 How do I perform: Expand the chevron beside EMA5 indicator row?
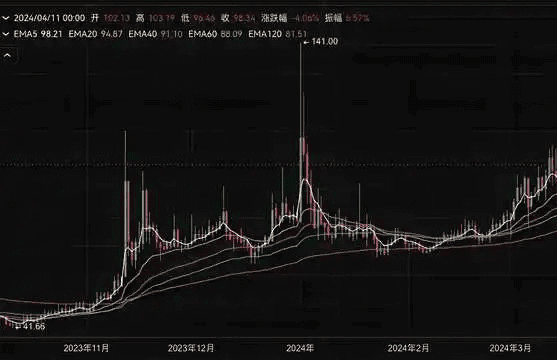pos(5,34)
